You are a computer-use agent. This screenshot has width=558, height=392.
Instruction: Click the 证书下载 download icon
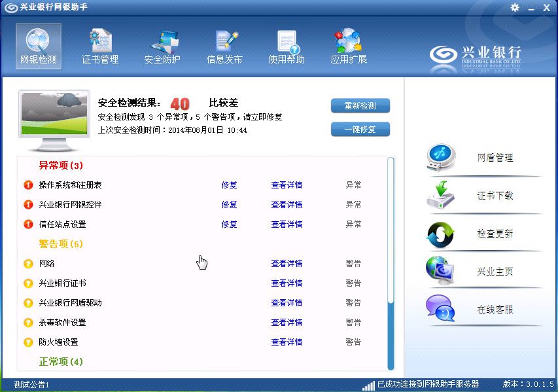(441, 195)
